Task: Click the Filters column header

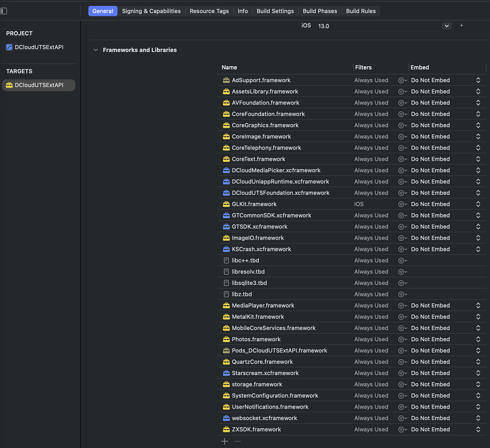Action: coord(363,67)
